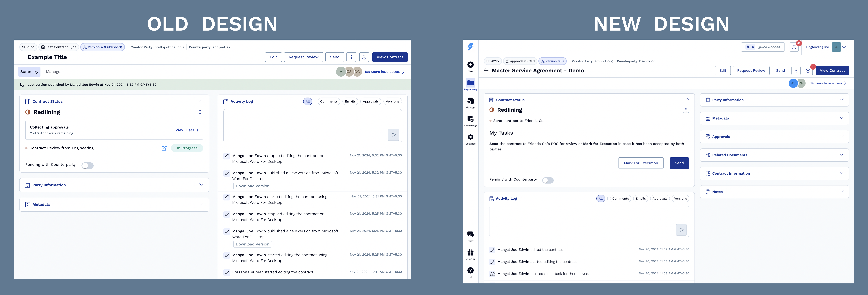Image resolution: width=868 pixels, height=295 pixels.
Task: Open Repository in the sidebar
Action: point(470,85)
